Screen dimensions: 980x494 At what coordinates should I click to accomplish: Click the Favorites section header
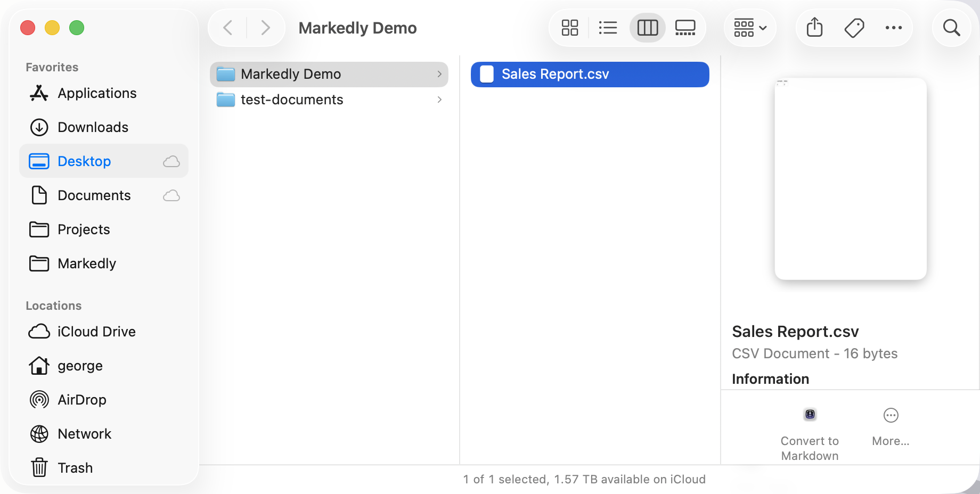pyautogui.click(x=52, y=67)
